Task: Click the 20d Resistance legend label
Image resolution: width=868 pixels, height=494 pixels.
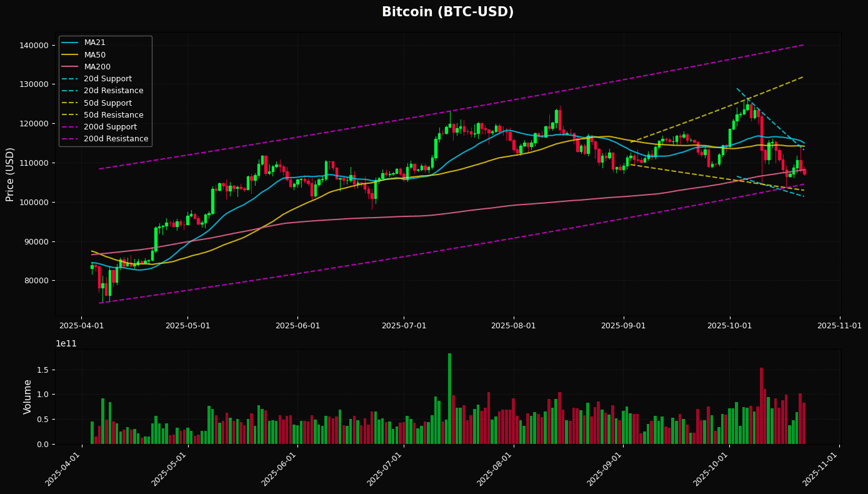Action: click(x=113, y=91)
